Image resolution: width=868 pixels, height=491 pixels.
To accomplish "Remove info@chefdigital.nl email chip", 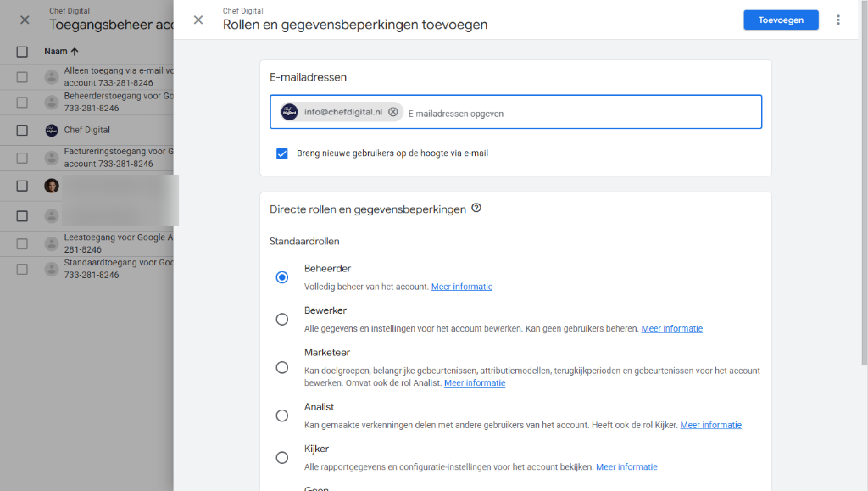I will (393, 112).
